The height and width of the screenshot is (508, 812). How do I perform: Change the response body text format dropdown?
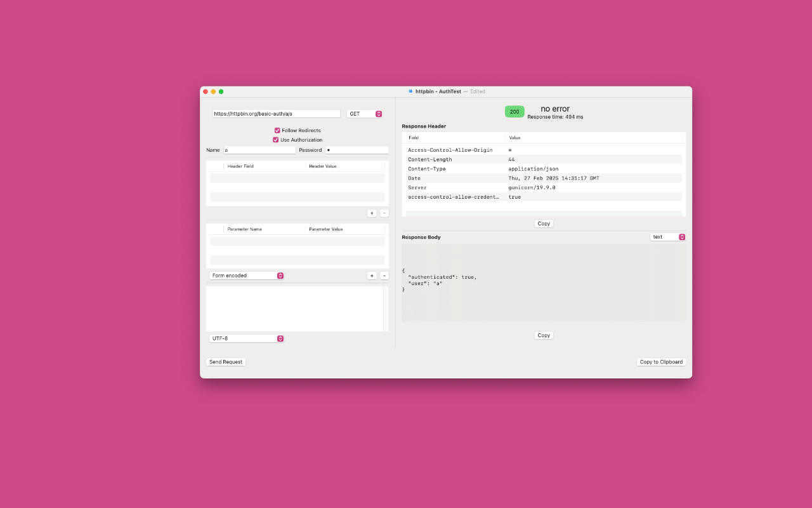click(x=668, y=237)
